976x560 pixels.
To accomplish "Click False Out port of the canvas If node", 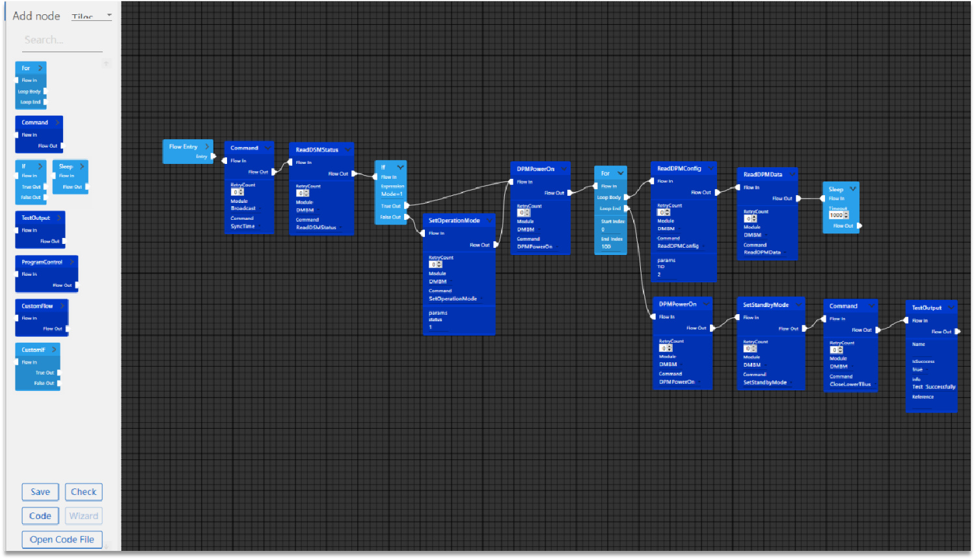I will pyautogui.click(x=407, y=217).
